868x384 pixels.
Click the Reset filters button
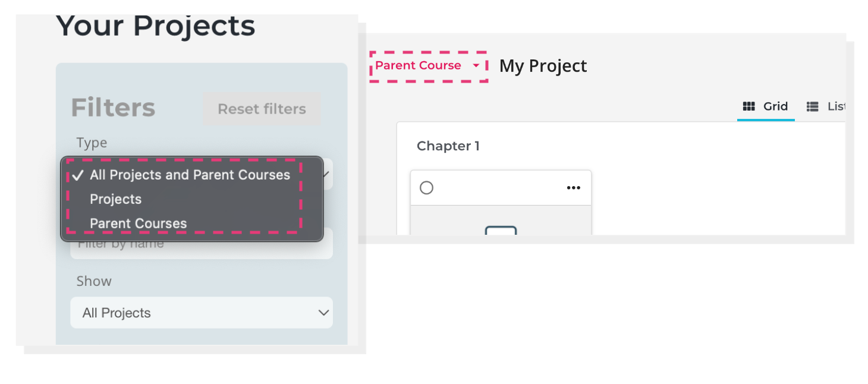tap(262, 109)
